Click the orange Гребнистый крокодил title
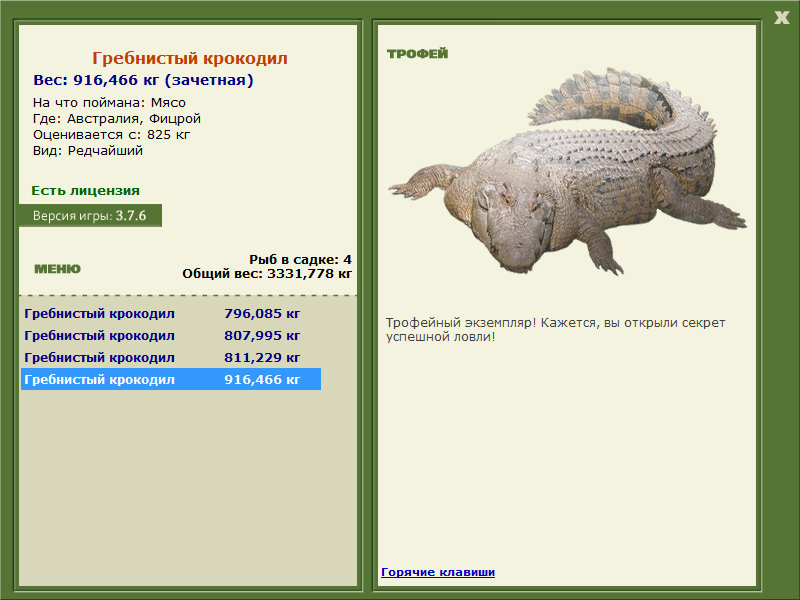Screen dimensions: 800x600 coord(190,58)
